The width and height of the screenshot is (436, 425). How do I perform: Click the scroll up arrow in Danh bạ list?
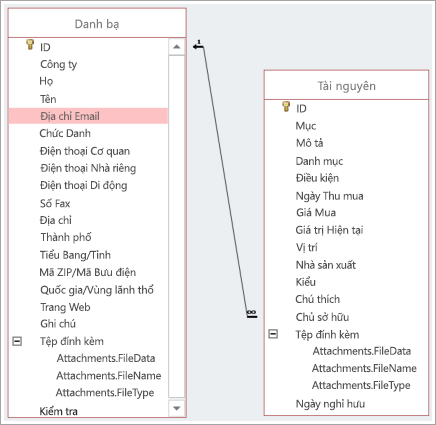pyautogui.click(x=177, y=47)
